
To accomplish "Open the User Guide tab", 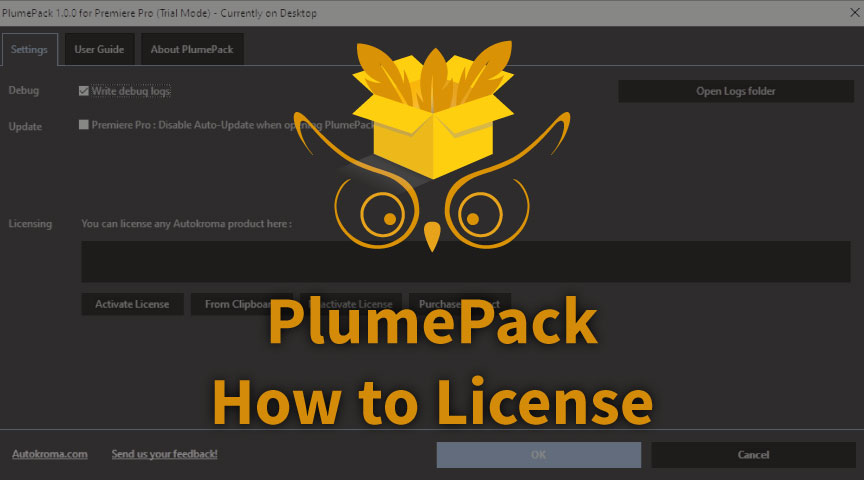I will click(x=99, y=49).
